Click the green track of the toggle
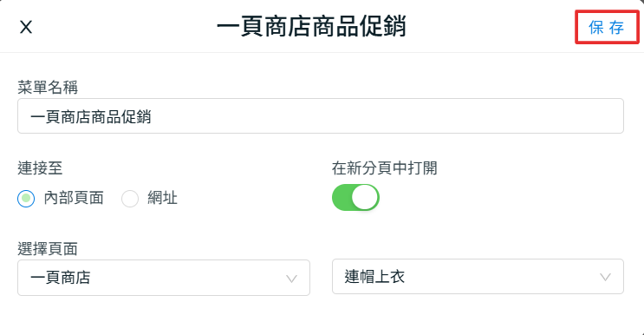 coord(342,197)
